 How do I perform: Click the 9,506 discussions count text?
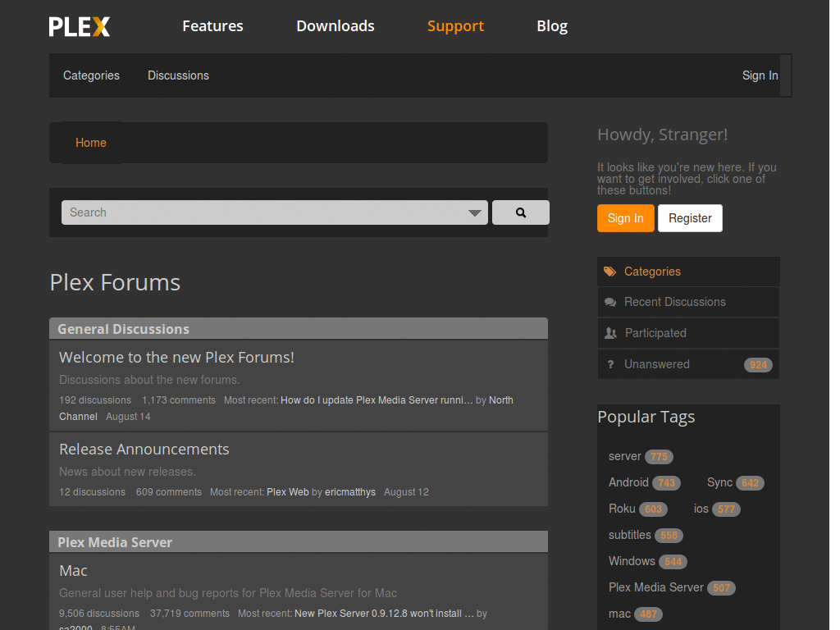tap(99, 614)
